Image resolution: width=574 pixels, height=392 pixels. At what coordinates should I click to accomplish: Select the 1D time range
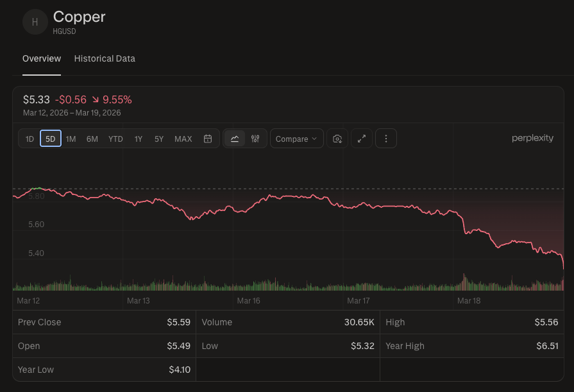pyautogui.click(x=30, y=139)
